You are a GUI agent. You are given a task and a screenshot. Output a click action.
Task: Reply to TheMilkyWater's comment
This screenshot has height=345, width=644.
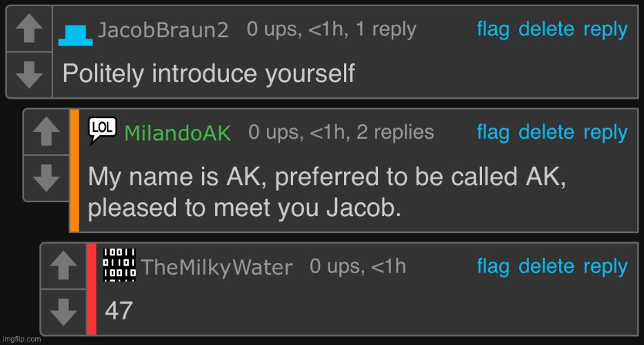606,267
